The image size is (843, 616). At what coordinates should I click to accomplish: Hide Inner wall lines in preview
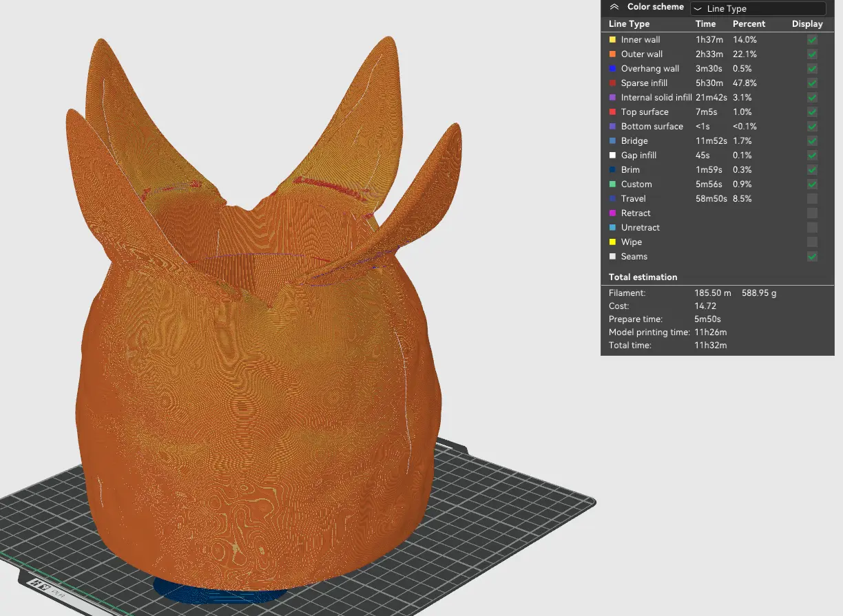(812, 40)
